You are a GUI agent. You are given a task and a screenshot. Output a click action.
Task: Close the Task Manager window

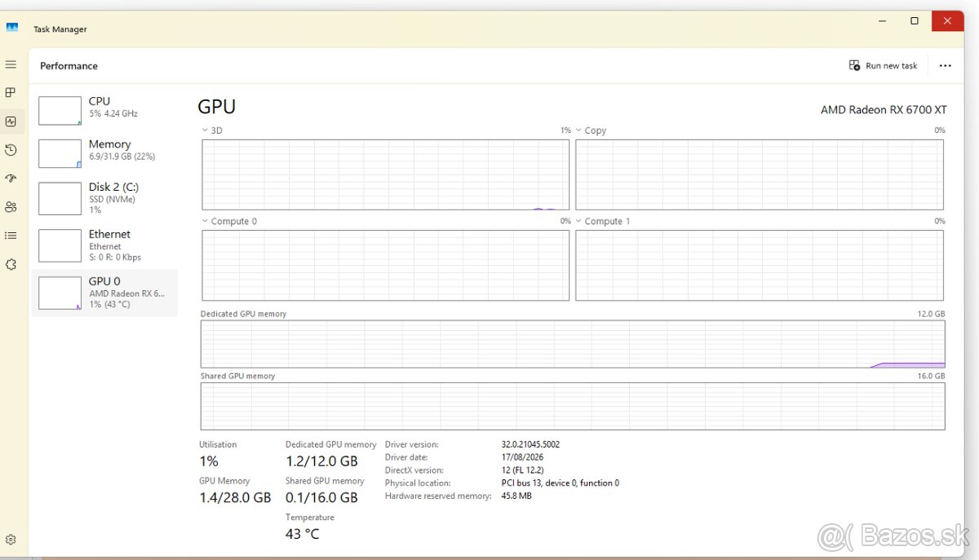pyautogui.click(x=948, y=21)
